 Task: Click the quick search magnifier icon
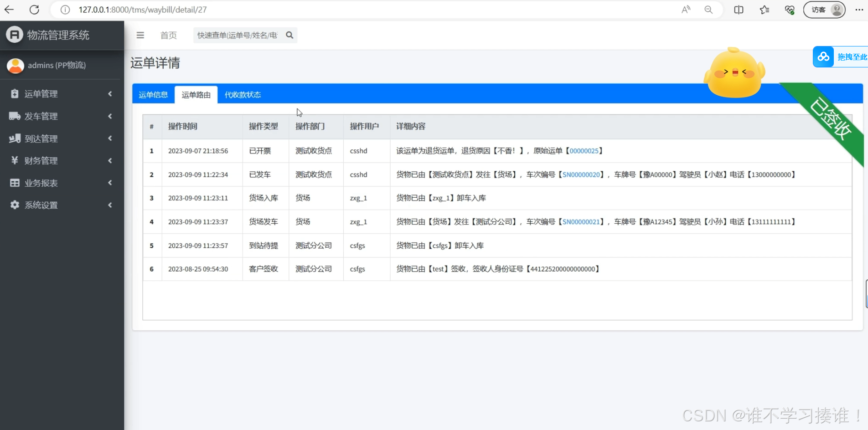[289, 35]
